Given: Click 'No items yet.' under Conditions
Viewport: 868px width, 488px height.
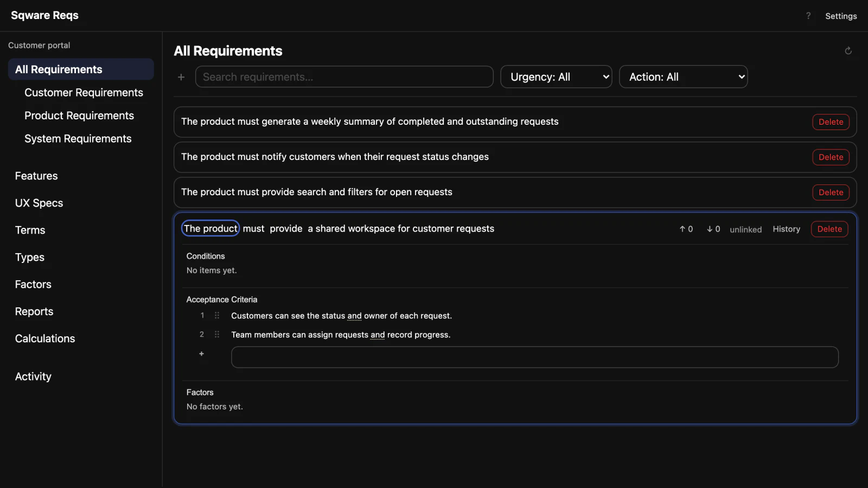Looking at the screenshot, I should pyautogui.click(x=212, y=271).
